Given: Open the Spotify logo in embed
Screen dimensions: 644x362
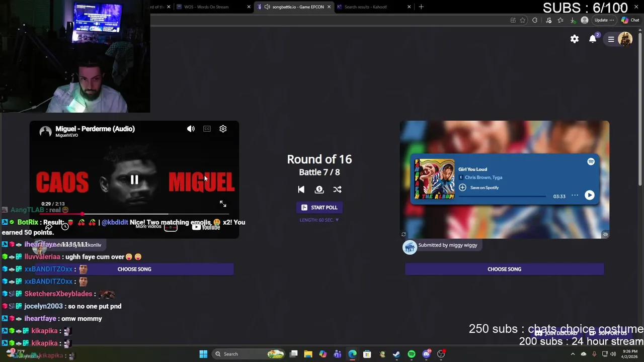Looking at the screenshot, I should 591,161.
